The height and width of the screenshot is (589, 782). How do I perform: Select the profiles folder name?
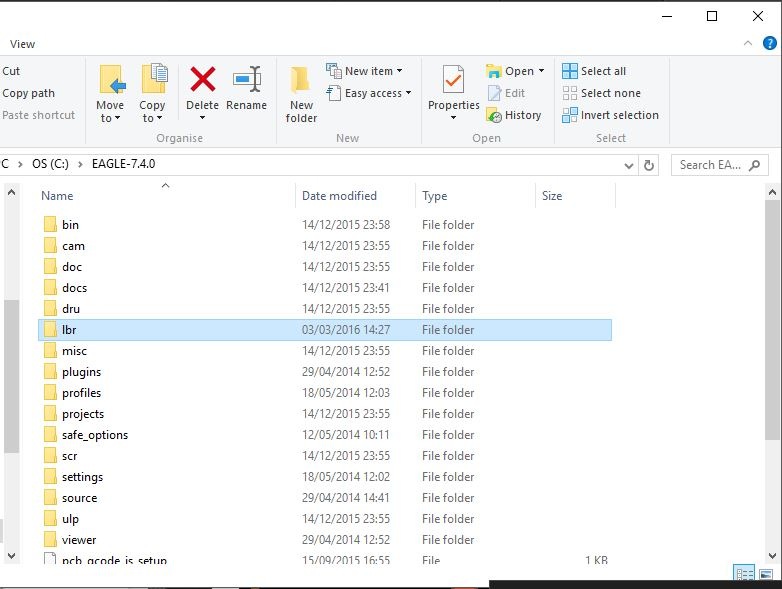81,393
